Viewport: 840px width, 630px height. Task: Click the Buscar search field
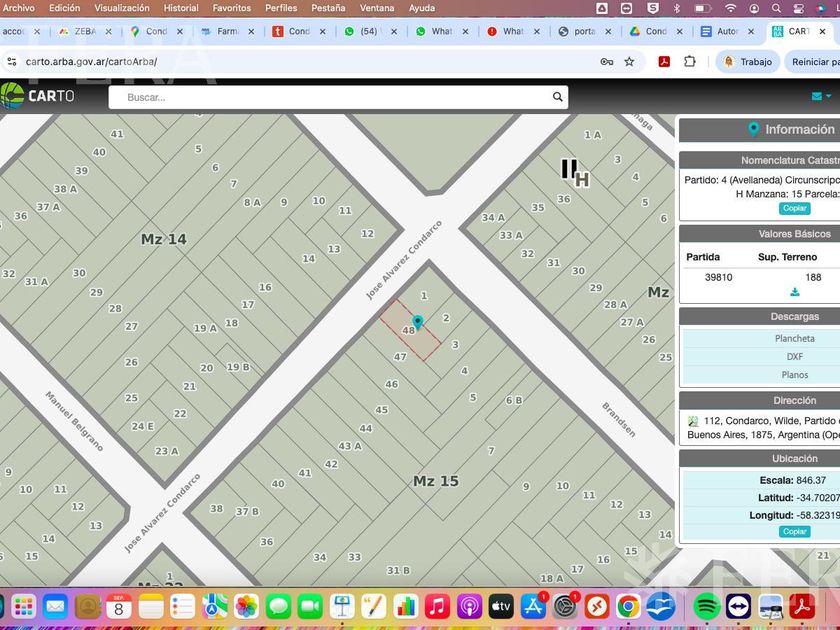330,97
